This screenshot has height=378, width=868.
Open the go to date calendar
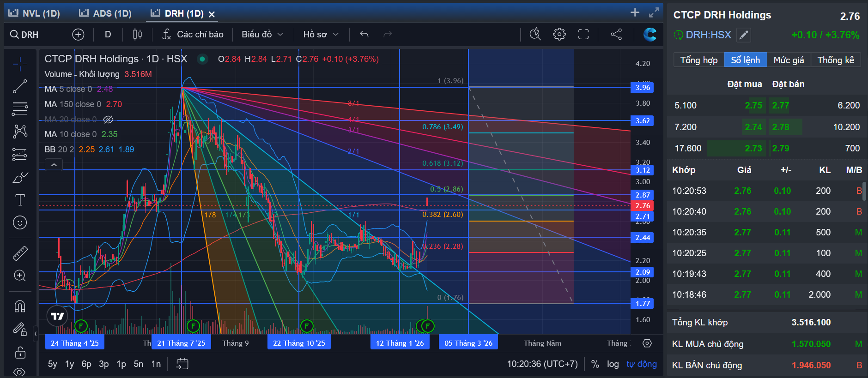point(182,364)
